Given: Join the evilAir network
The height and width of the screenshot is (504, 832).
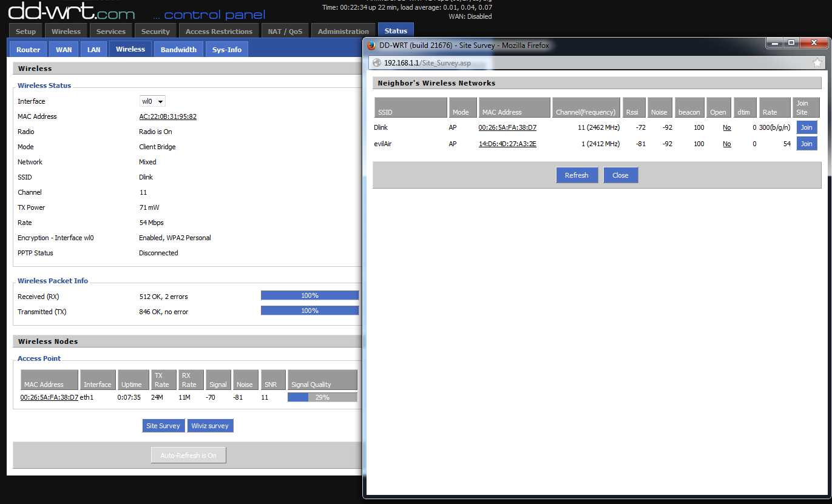Looking at the screenshot, I should [x=807, y=144].
